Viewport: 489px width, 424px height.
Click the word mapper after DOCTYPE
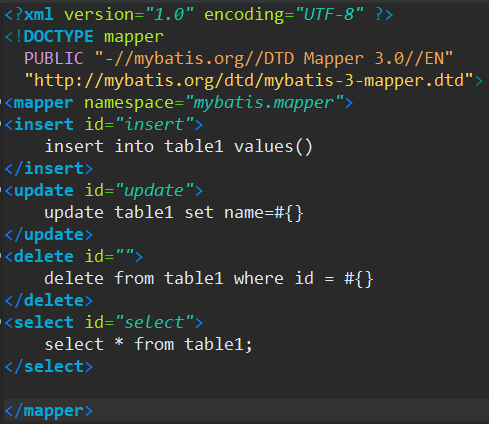coord(134,37)
